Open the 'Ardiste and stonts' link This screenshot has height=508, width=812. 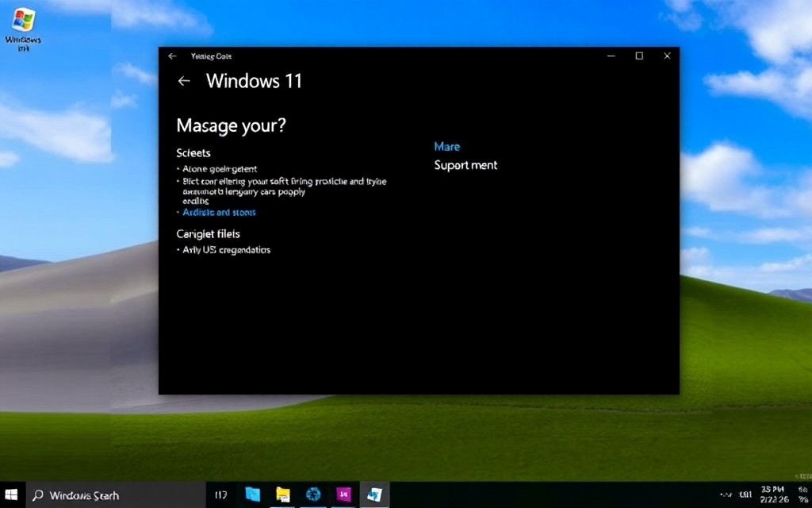pyautogui.click(x=219, y=213)
